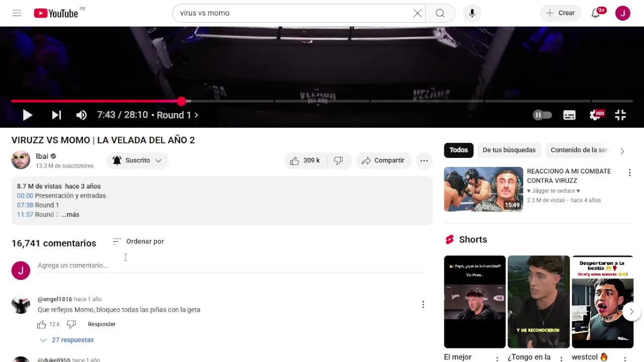Viewport: 644px width, 362px height.
Task: Open video settings gear
Action: click(x=596, y=115)
